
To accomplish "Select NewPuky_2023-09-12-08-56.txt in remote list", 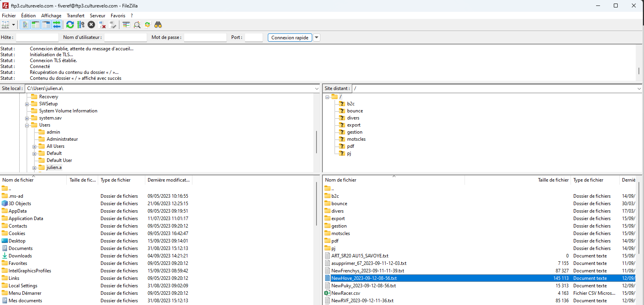I will (481, 286).
